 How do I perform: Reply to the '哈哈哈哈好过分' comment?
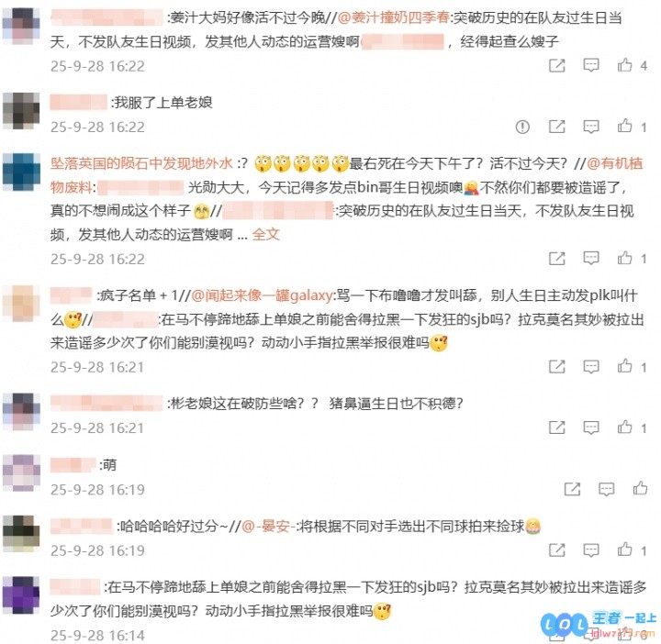point(591,550)
